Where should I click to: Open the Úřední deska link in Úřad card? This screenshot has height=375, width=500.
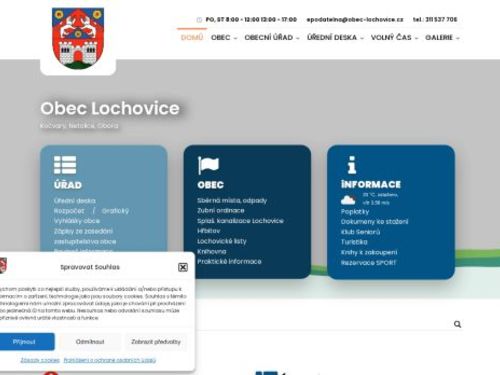(75, 201)
